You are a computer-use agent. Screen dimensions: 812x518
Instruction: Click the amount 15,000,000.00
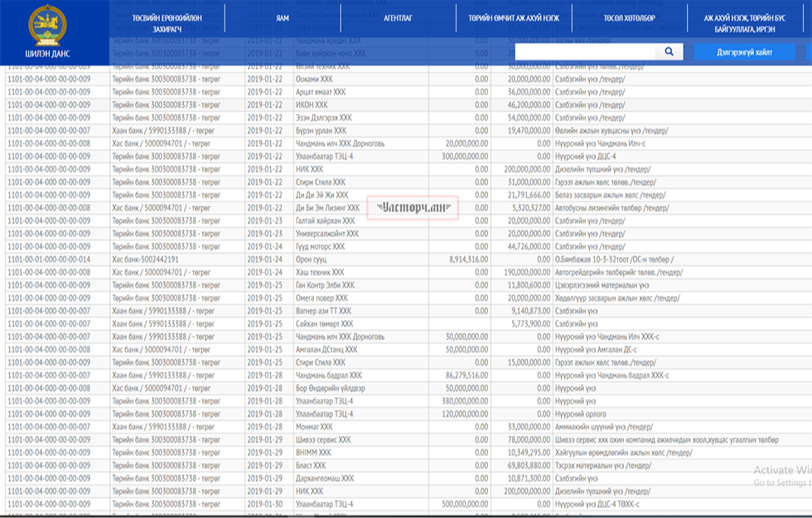click(529, 363)
